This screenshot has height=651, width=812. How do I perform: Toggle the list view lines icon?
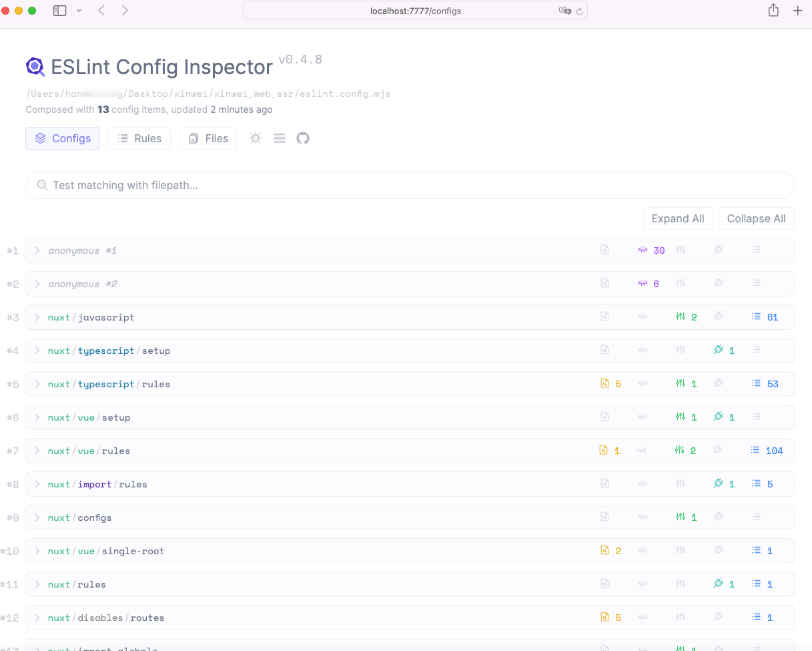(x=280, y=138)
